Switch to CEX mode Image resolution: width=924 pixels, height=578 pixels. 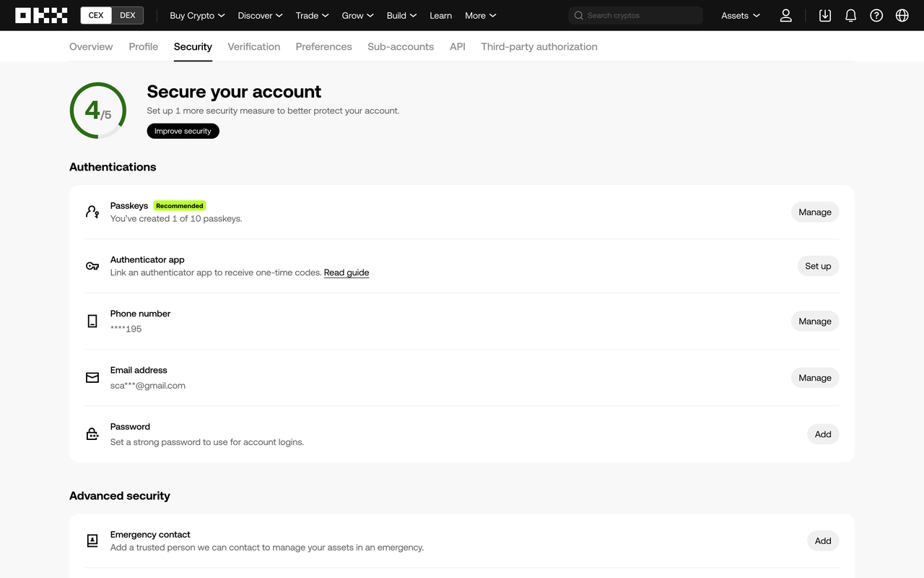tap(96, 15)
